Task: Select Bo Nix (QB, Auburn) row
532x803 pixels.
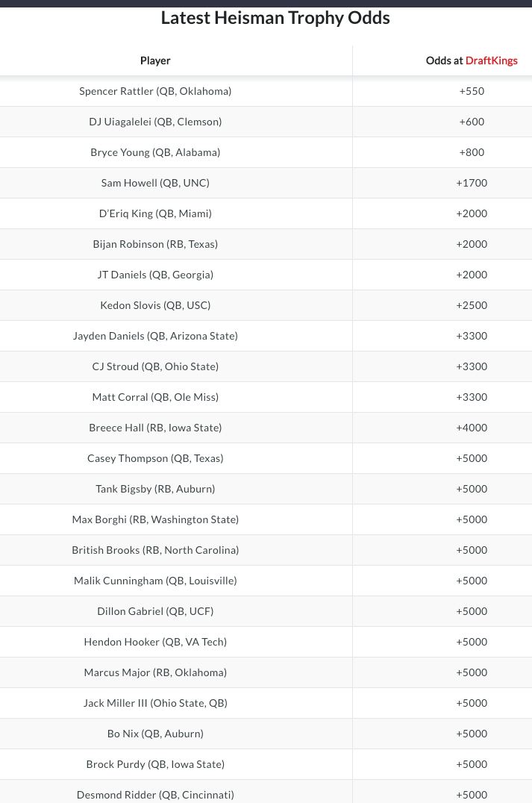Action: pos(266,734)
